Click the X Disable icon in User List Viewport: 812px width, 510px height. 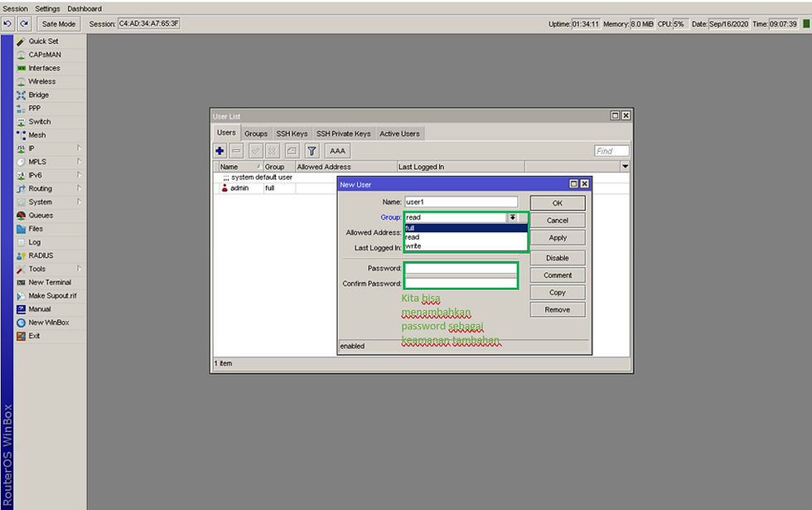click(273, 151)
